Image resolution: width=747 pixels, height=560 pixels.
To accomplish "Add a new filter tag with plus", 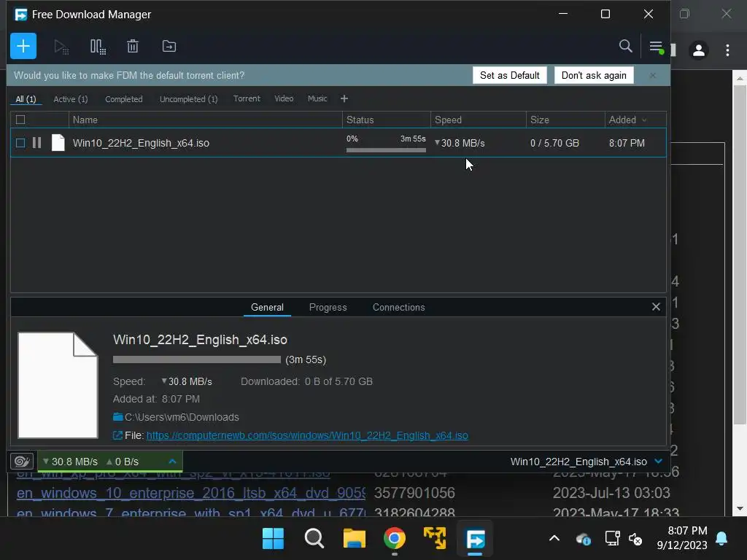I will tap(344, 98).
